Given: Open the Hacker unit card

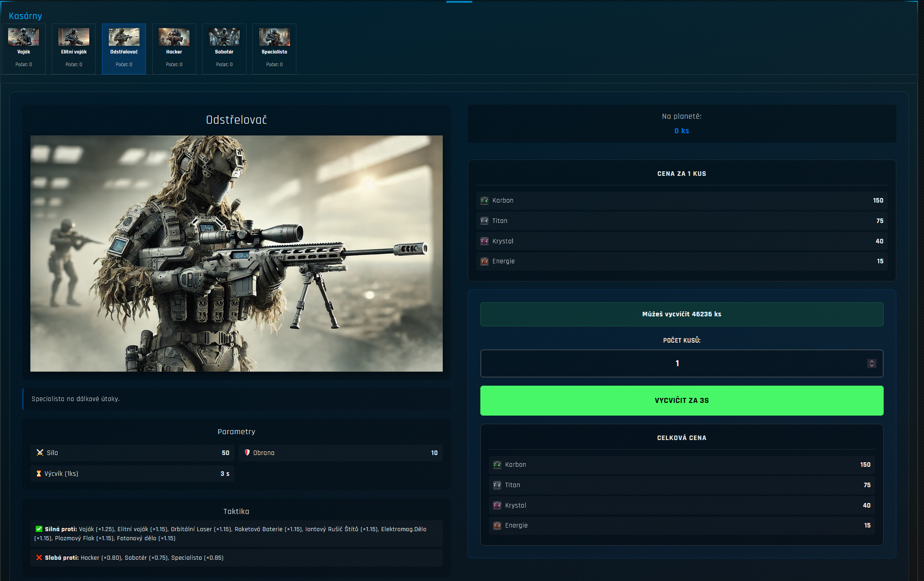Looking at the screenshot, I should 174,48.
